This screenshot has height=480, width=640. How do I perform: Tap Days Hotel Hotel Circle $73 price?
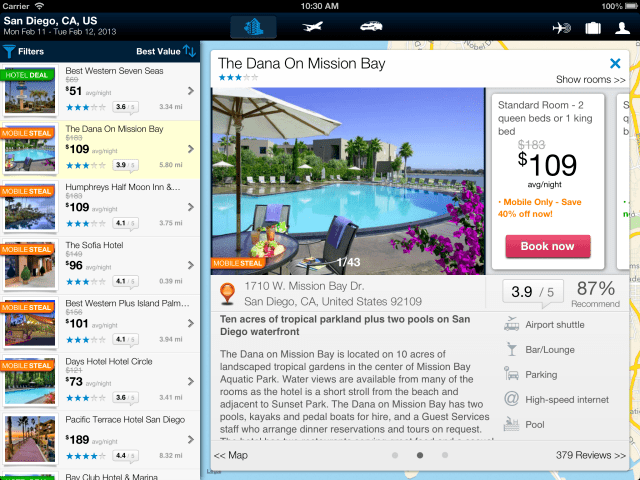coord(74,382)
